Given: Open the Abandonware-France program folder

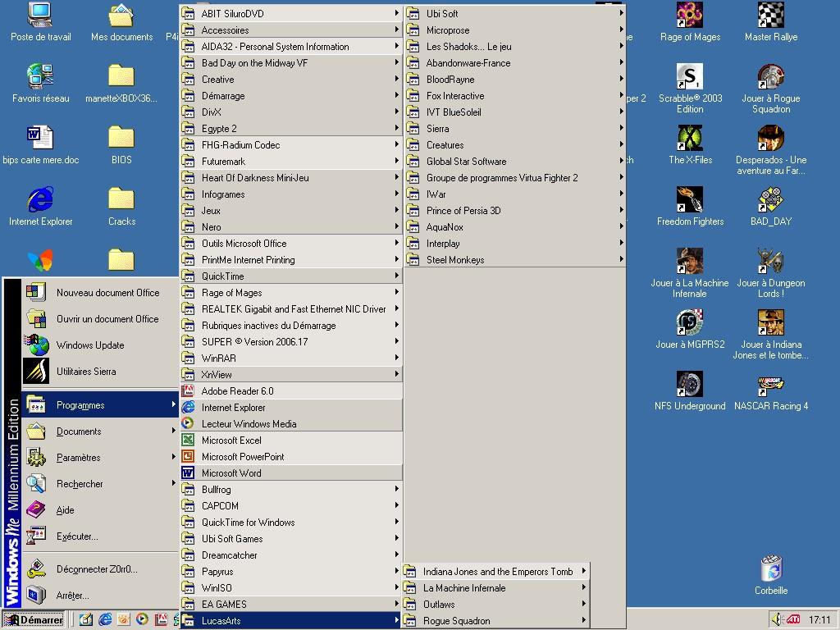Looking at the screenshot, I should click(x=515, y=62).
